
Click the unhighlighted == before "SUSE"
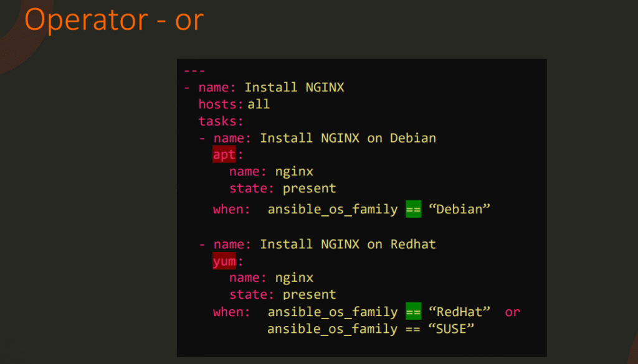413,329
